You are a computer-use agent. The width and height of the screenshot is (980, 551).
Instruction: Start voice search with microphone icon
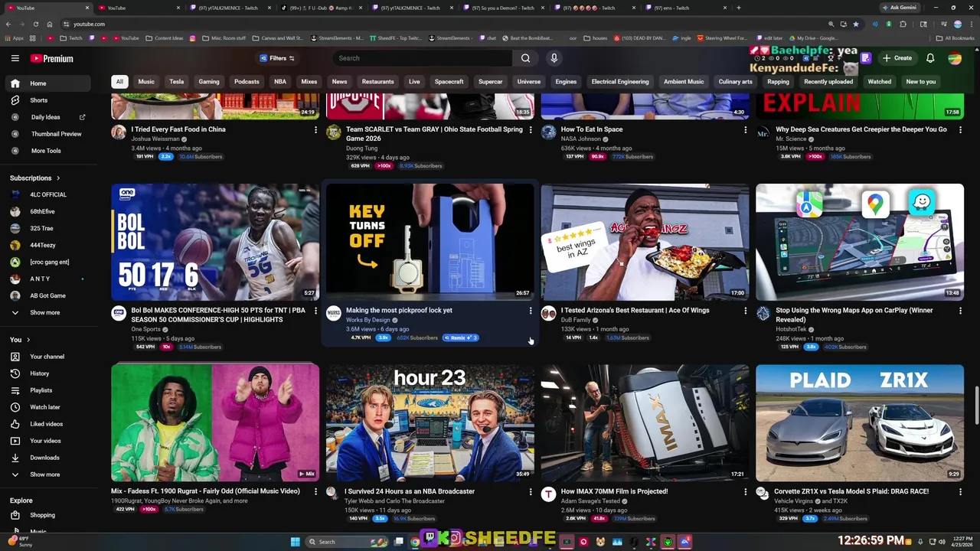554,58
